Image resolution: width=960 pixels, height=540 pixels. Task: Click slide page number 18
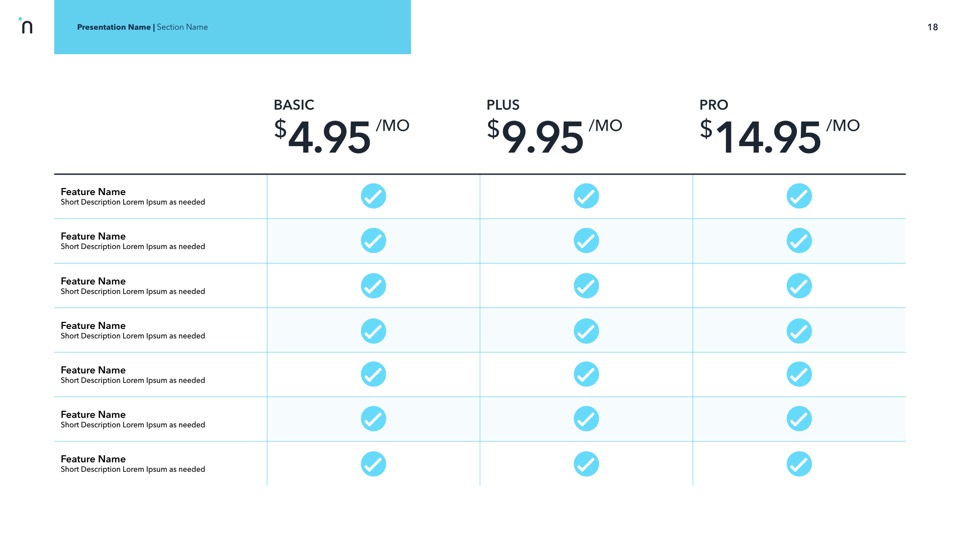[x=932, y=27]
